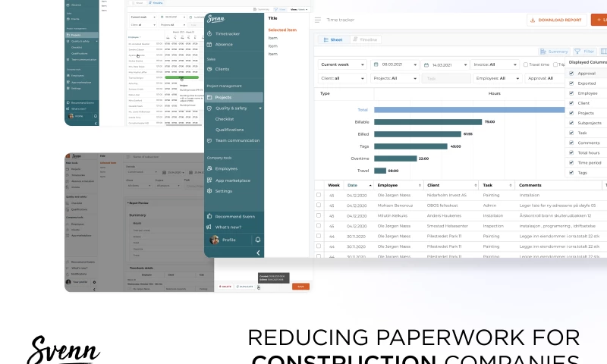Open Checklist sidebar menu item
607x364 pixels.
(225, 119)
